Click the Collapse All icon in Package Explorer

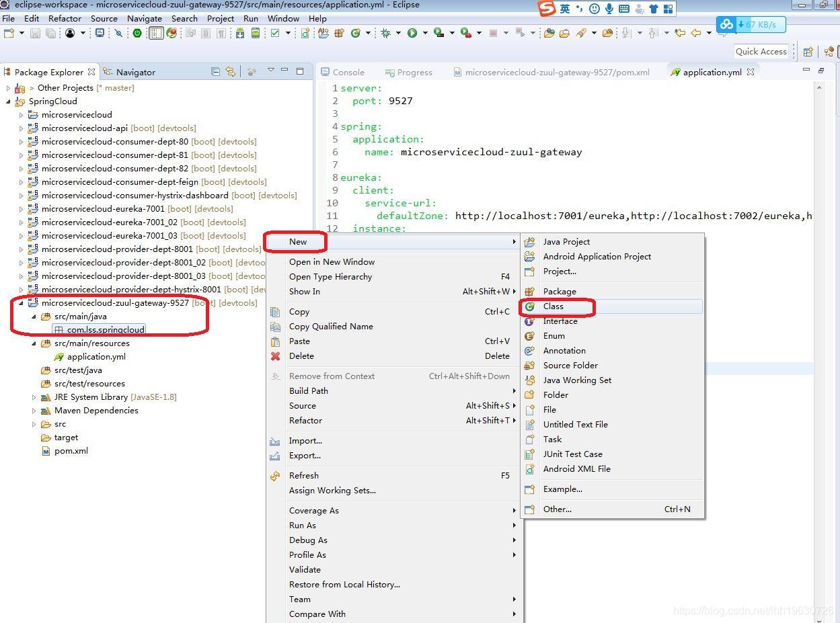(x=215, y=71)
